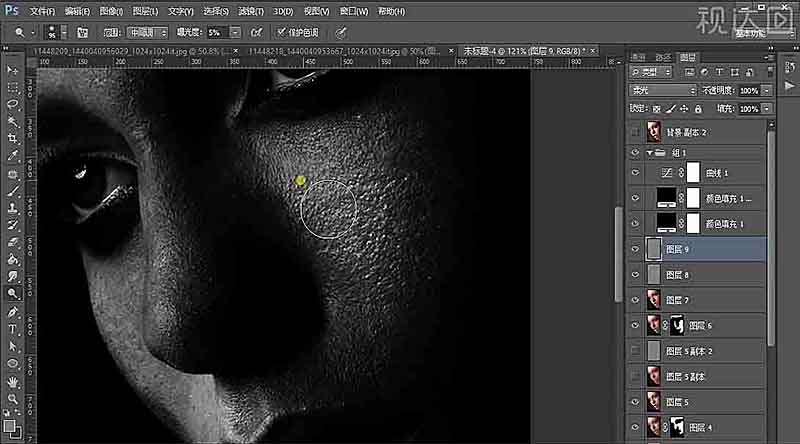The image size is (800, 444).
Task: Open the fill 100% dropdown arrow
Action: tap(766, 109)
